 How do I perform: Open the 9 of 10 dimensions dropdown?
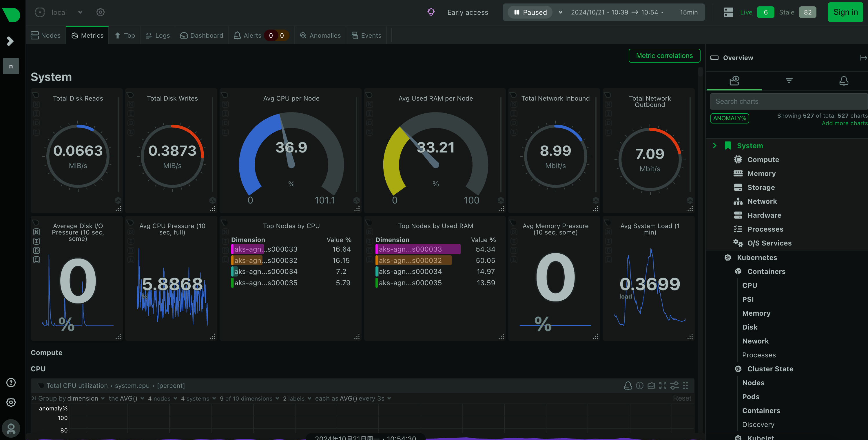tap(249, 398)
